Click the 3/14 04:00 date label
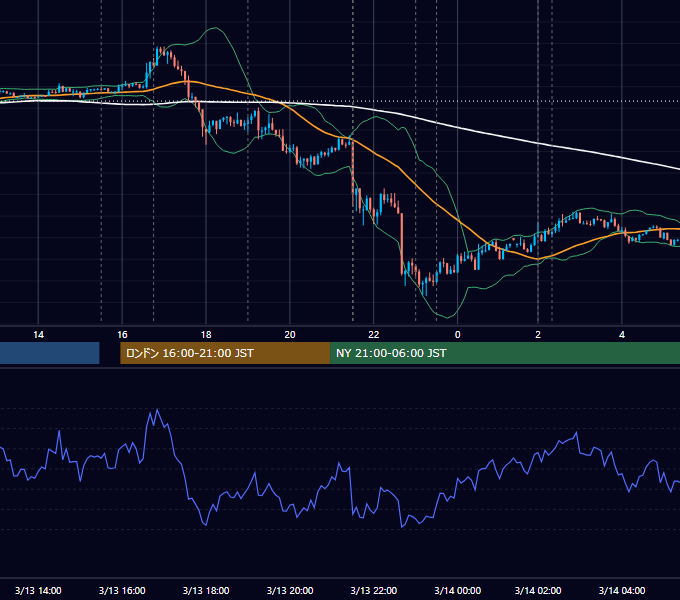This screenshot has height=600, width=680. (x=622, y=590)
